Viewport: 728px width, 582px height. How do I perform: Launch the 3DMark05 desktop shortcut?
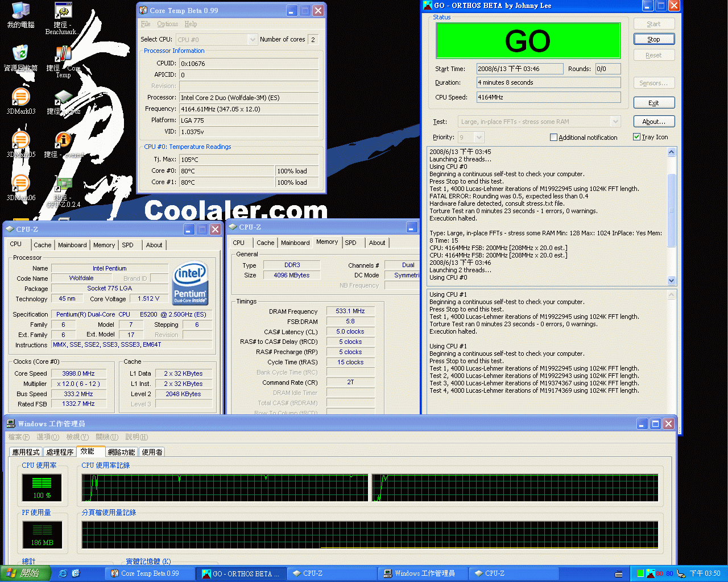(20, 144)
